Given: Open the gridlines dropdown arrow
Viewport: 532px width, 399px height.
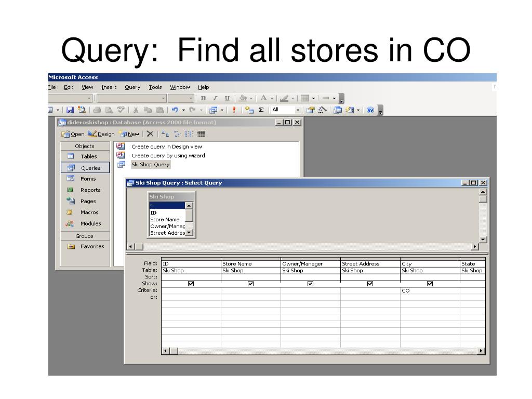Looking at the screenshot, I should [313, 98].
